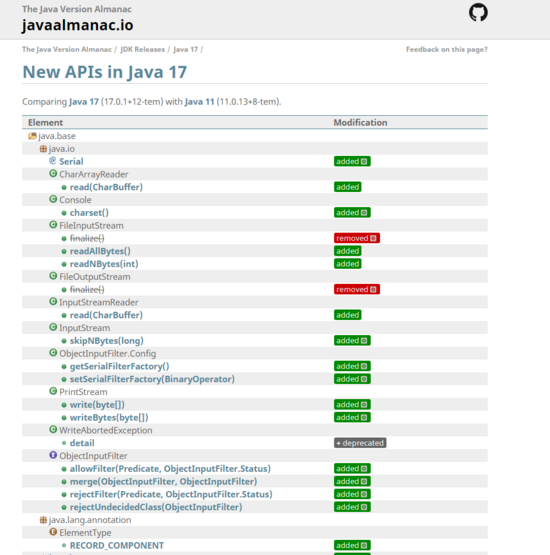Open the RECORD_COMPONENT constant link
The image size is (550, 555).
(x=117, y=545)
